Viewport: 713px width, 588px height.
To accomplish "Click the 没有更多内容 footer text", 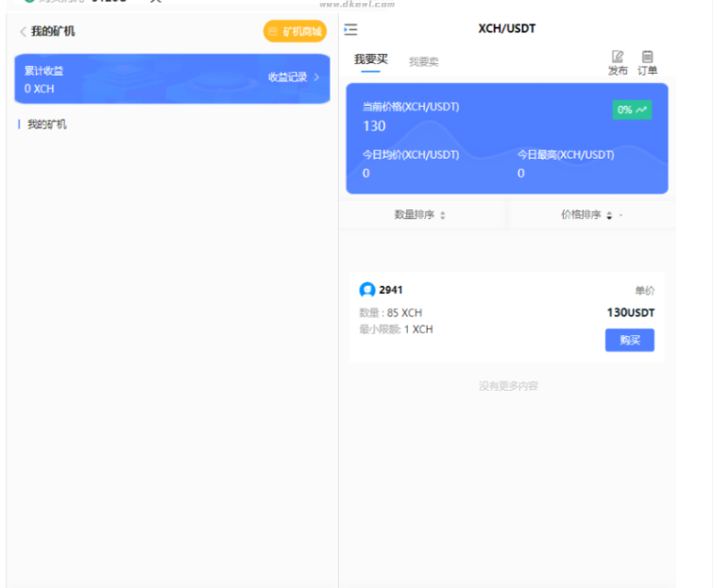I will (508, 386).
